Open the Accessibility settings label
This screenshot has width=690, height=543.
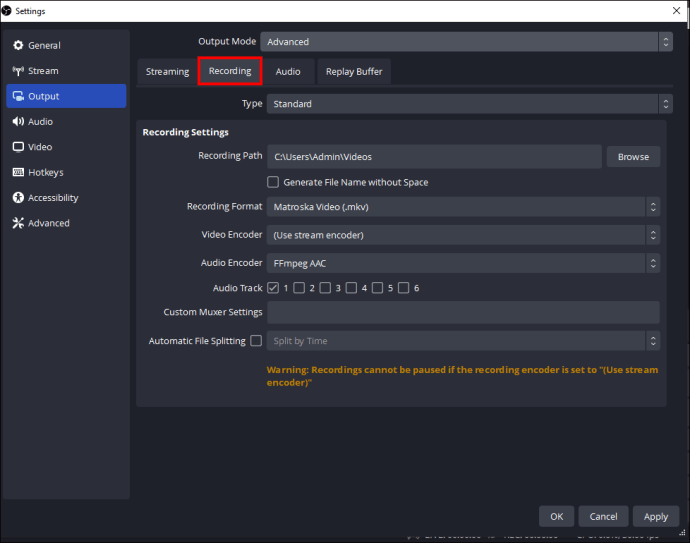pos(53,198)
